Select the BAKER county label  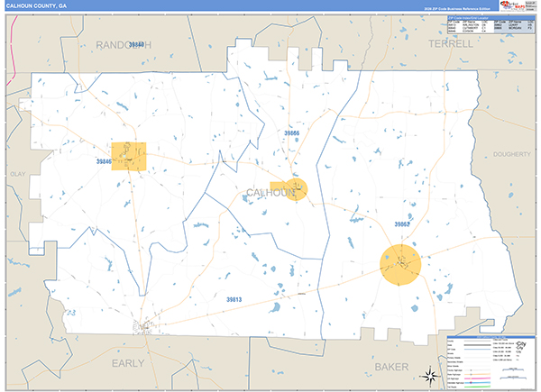point(391,367)
